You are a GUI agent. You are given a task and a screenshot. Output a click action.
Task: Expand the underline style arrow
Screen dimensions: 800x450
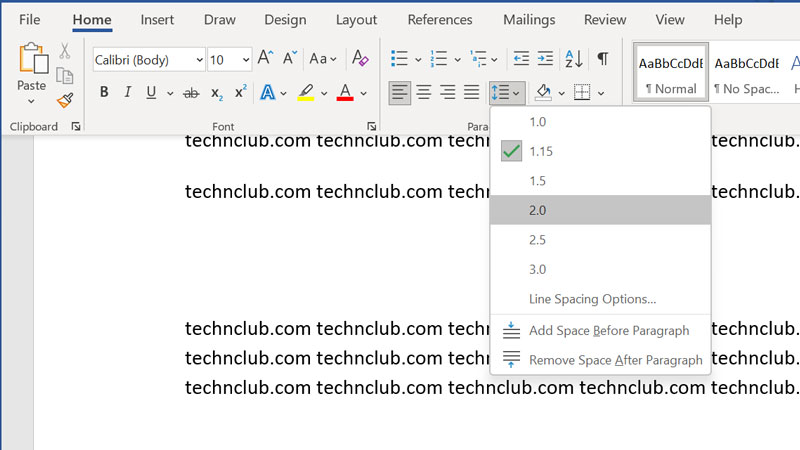pyautogui.click(x=170, y=93)
